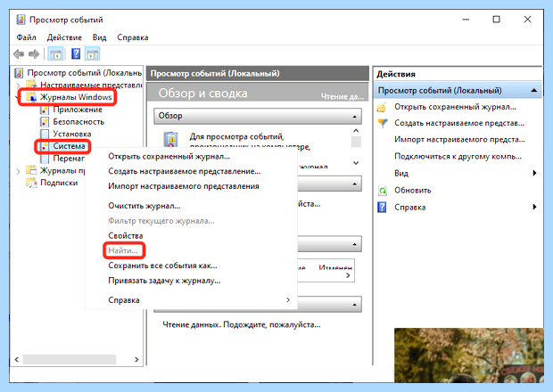Open the Справка menu in the menu bar

click(133, 37)
